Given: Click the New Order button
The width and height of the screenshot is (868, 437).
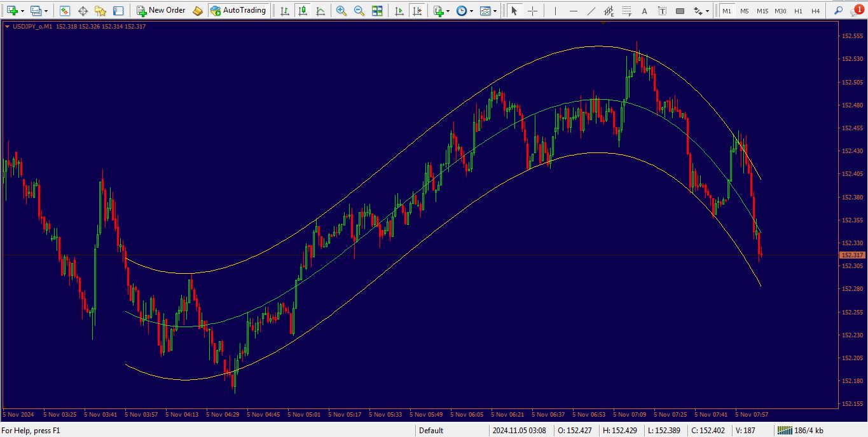Looking at the screenshot, I should click(x=161, y=11).
